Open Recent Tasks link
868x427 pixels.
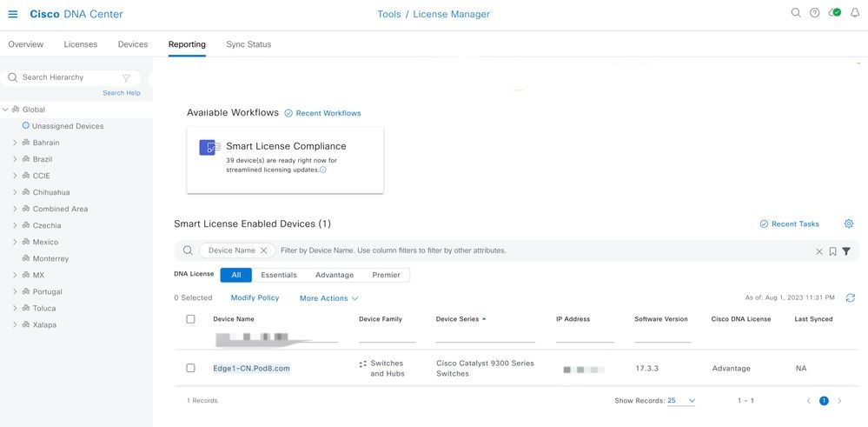pyautogui.click(x=790, y=224)
